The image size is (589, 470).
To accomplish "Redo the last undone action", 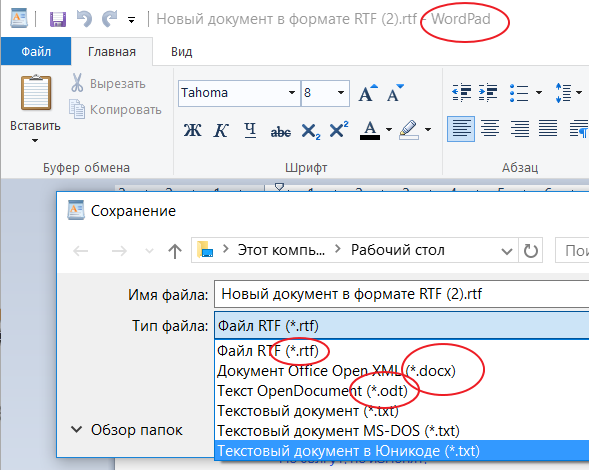I will tap(110, 19).
